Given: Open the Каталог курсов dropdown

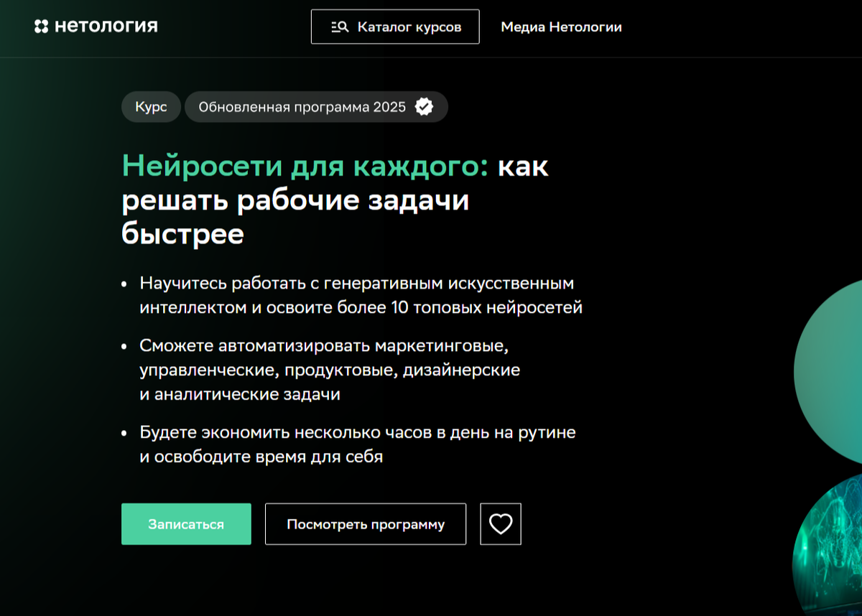Looking at the screenshot, I should click(x=394, y=26).
